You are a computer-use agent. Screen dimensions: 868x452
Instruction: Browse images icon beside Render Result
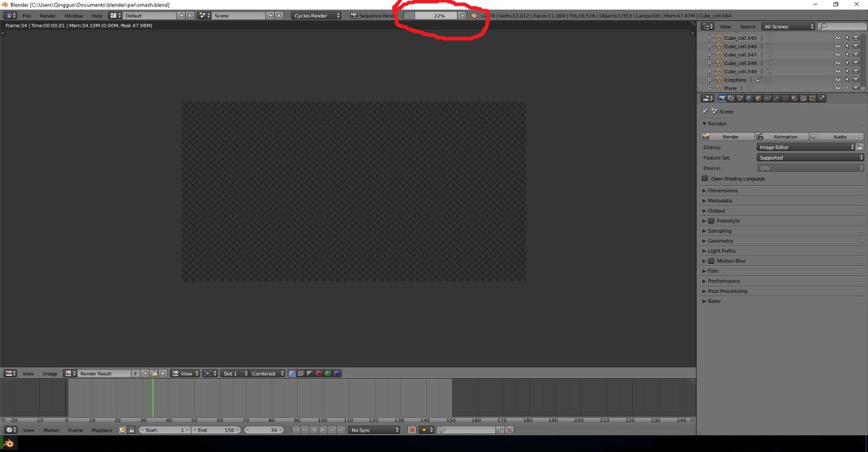70,373
